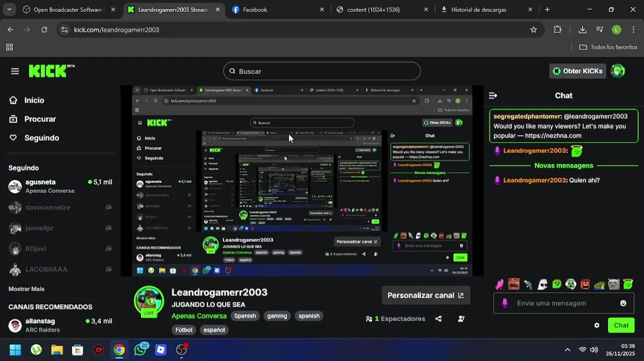This screenshot has width=644, height=361.
Task: Switch to Historial de descargas tab
Action: (x=486, y=10)
